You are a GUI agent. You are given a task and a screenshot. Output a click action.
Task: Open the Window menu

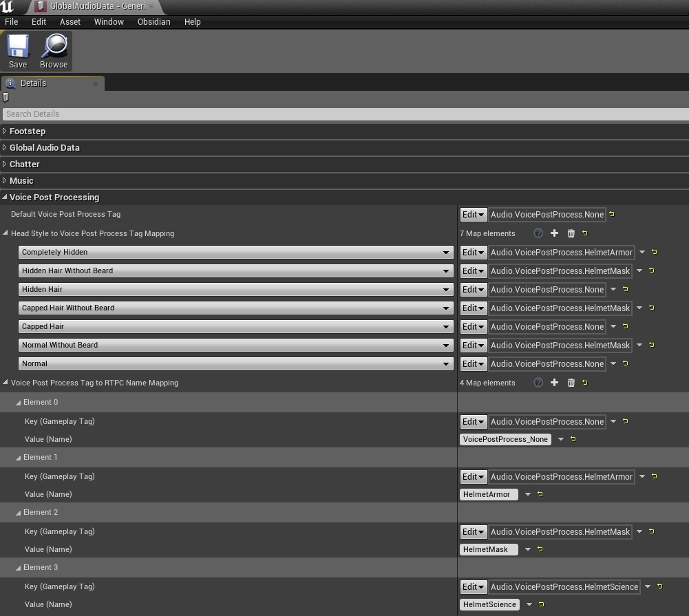pyautogui.click(x=109, y=21)
